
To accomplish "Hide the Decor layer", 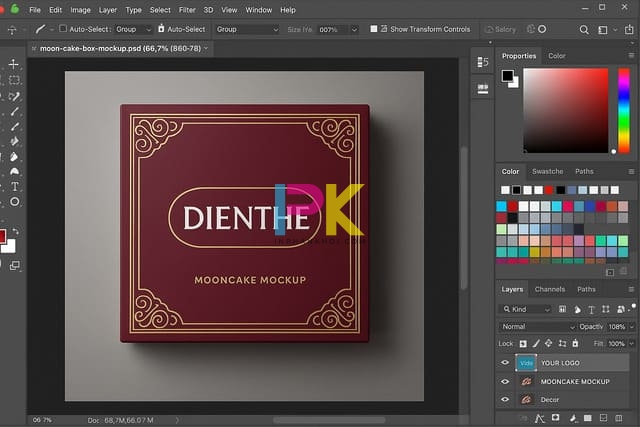I will (504, 399).
